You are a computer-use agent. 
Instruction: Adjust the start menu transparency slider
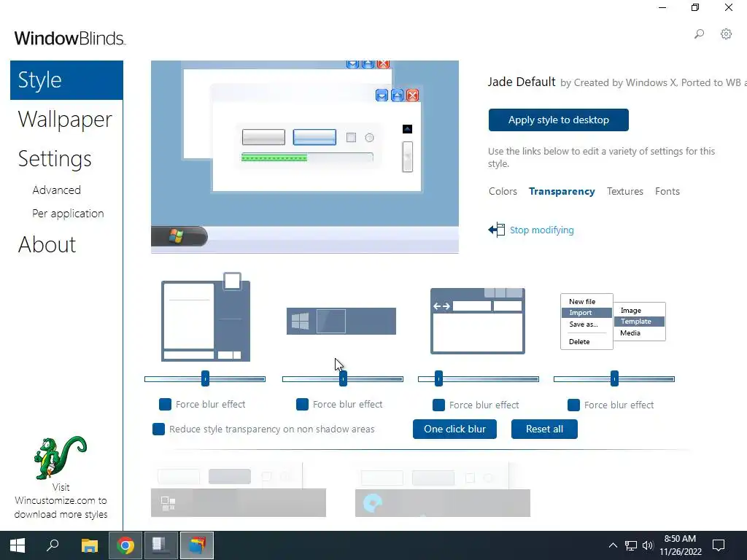[x=205, y=379]
